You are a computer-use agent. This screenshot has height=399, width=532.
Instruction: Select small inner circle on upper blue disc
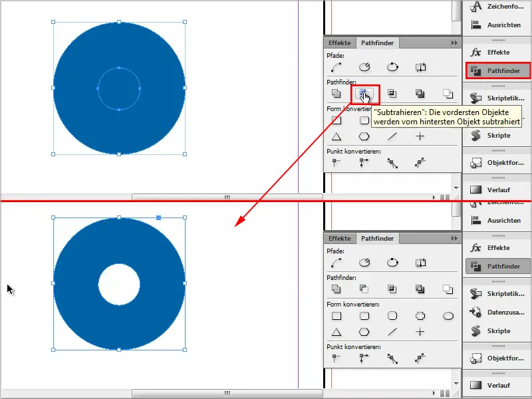(x=119, y=88)
